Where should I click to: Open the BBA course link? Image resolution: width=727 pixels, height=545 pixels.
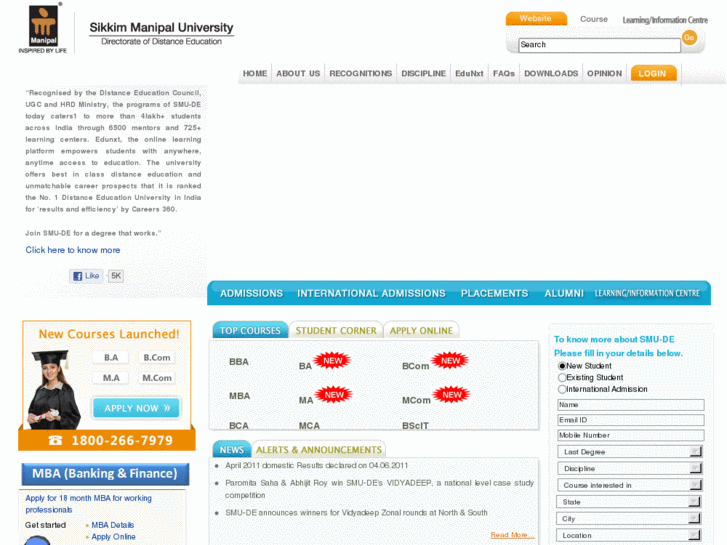point(239,362)
